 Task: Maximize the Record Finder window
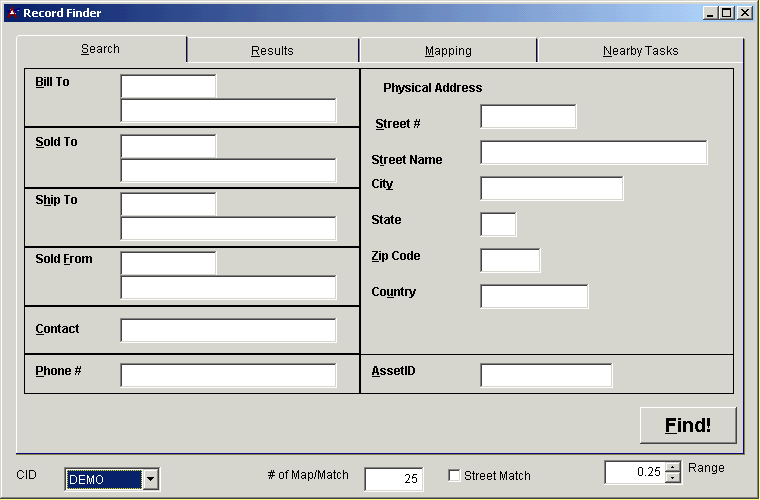[727, 13]
